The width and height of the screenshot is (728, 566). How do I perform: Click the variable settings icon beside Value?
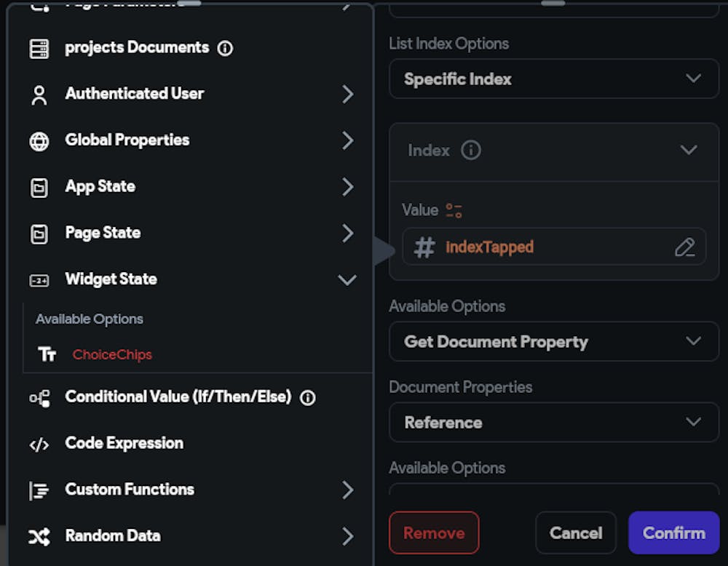454,211
